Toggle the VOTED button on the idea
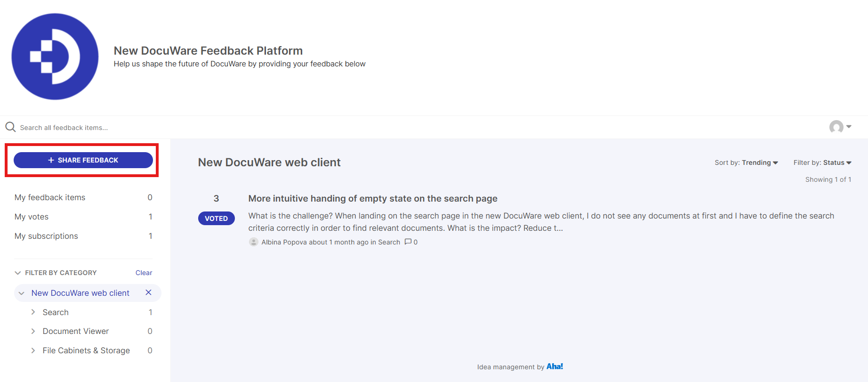 point(217,218)
